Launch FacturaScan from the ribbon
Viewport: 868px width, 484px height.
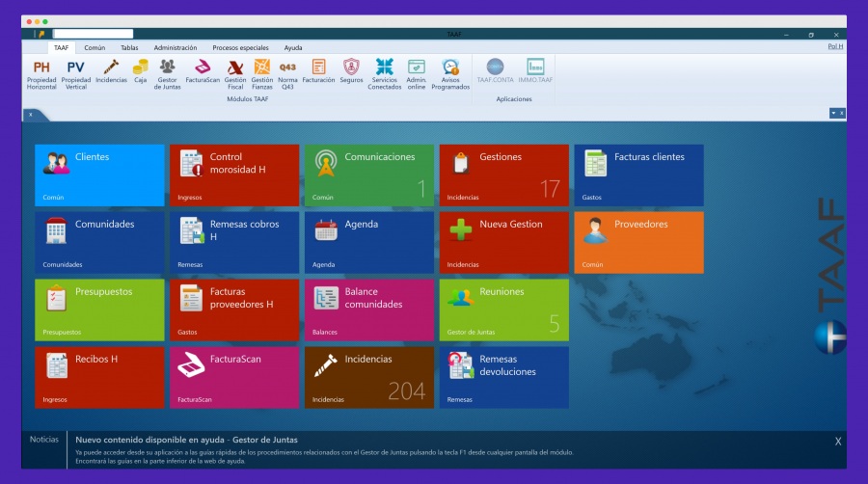[x=203, y=71]
